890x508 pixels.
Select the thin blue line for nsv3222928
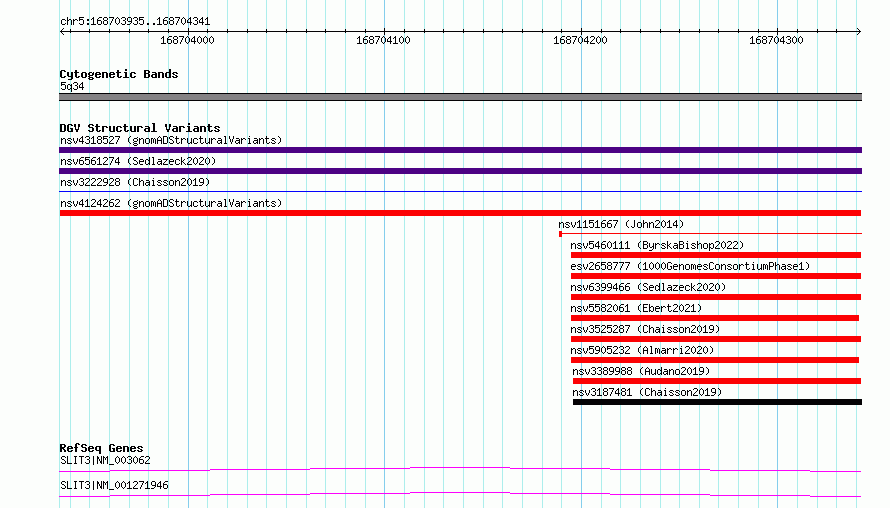pyautogui.click(x=460, y=192)
